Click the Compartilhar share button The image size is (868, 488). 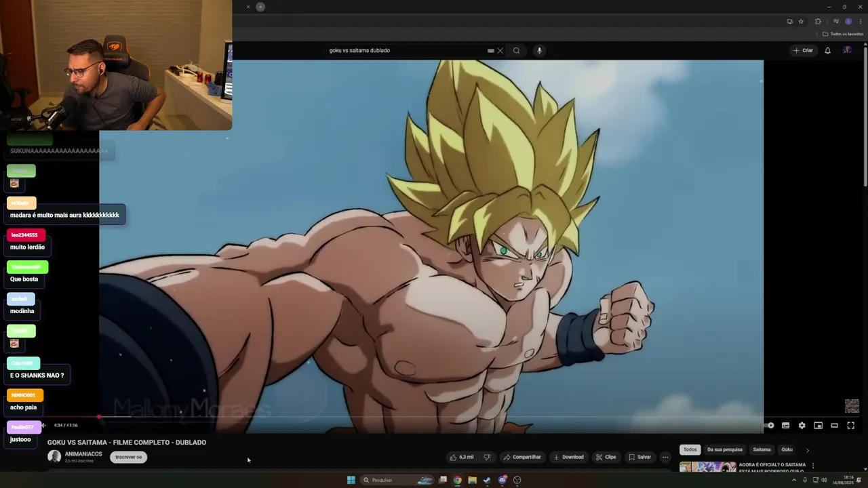coord(522,457)
